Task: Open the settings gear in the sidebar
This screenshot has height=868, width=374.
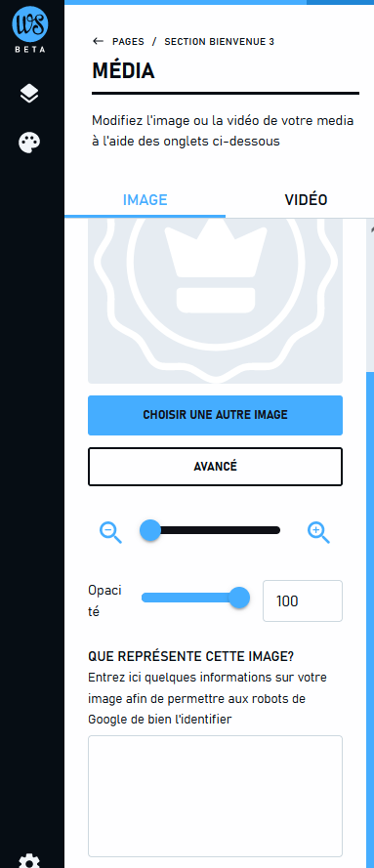Action: (29, 861)
